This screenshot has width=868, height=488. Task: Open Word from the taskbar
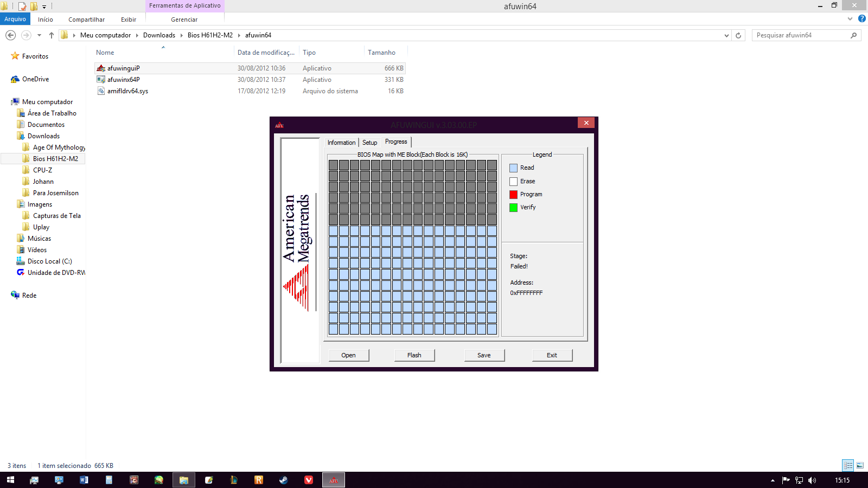point(84,480)
